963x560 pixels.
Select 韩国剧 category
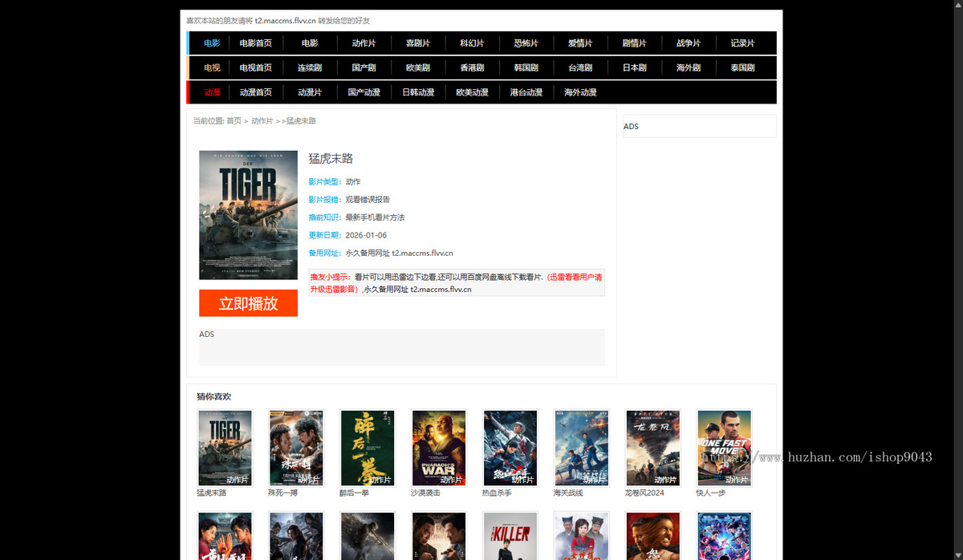point(526,68)
